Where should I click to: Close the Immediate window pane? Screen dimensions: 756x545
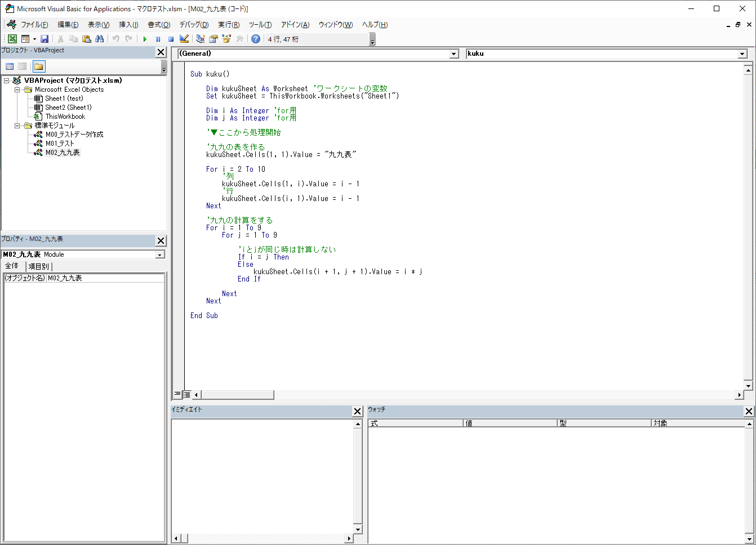coord(357,412)
